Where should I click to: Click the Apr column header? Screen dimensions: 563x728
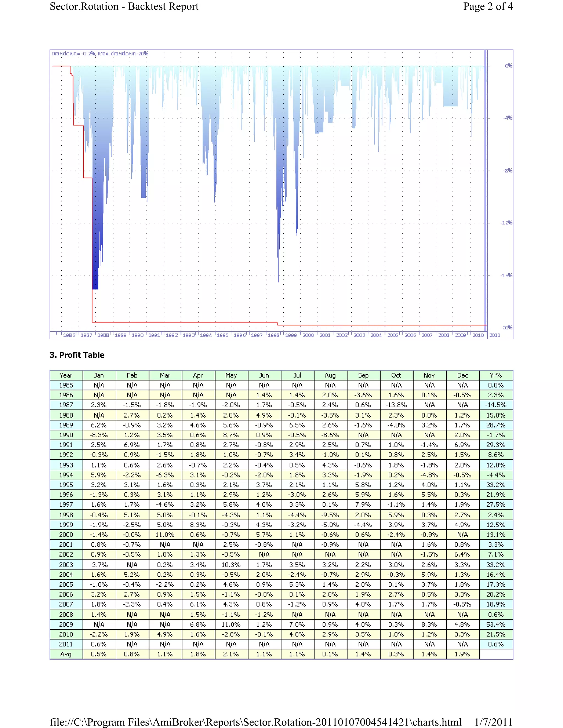198,375
